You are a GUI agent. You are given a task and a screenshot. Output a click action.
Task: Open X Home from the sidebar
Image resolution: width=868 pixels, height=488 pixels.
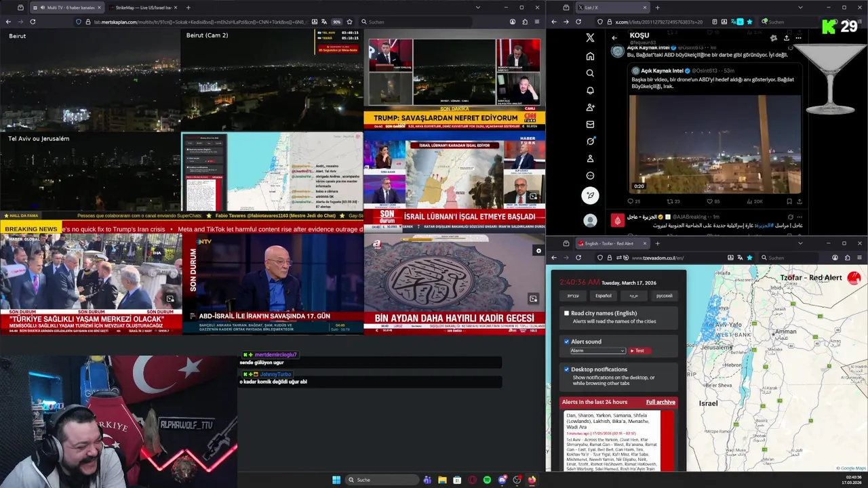coord(590,56)
